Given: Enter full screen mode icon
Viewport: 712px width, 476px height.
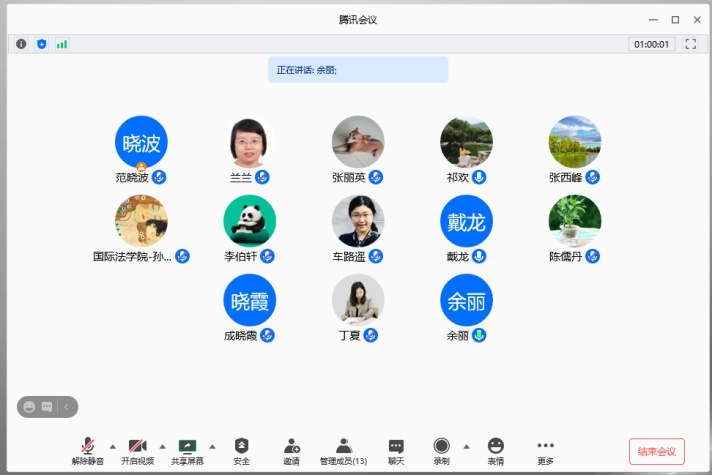Looking at the screenshot, I should click(691, 44).
